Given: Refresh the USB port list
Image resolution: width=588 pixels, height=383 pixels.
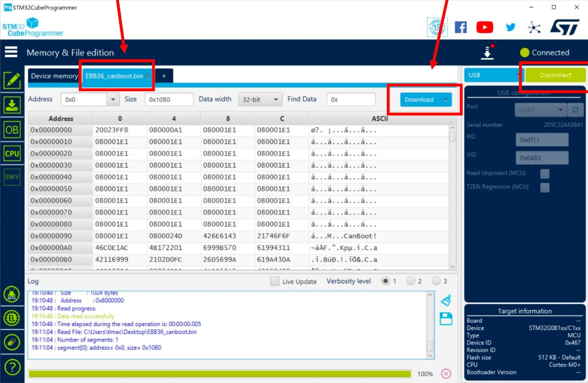Looking at the screenshot, I should tap(575, 110).
